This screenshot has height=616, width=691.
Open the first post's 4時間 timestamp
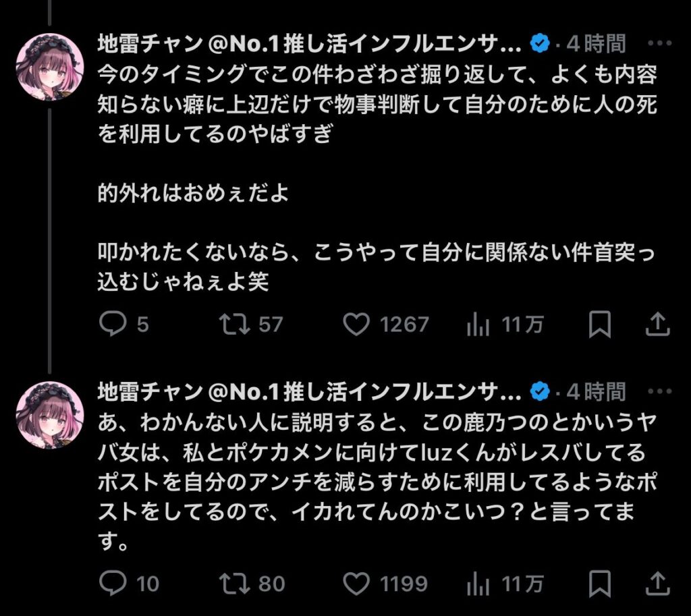[596, 44]
